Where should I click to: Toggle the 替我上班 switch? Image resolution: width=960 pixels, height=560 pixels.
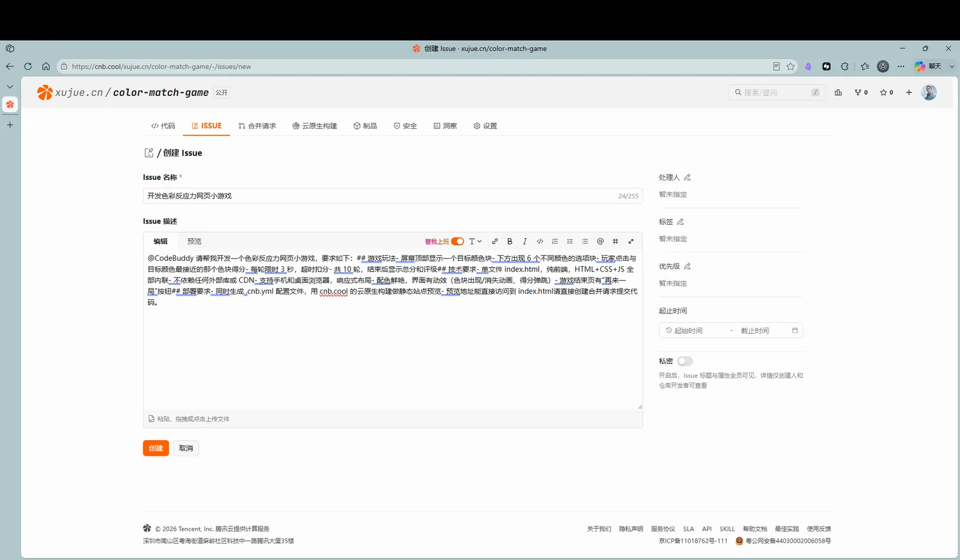pyautogui.click(x=458, y=242)
